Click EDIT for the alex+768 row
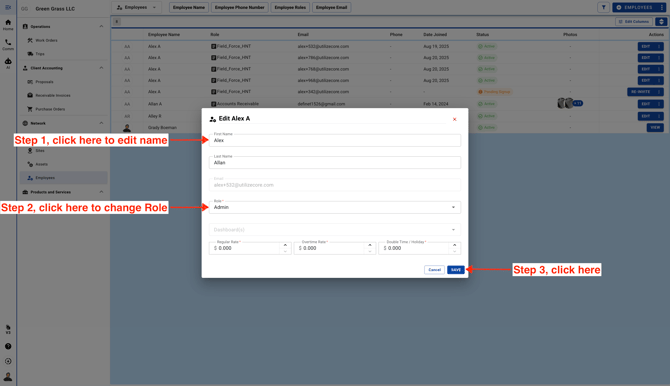The image size is (670, 386). 646,69
